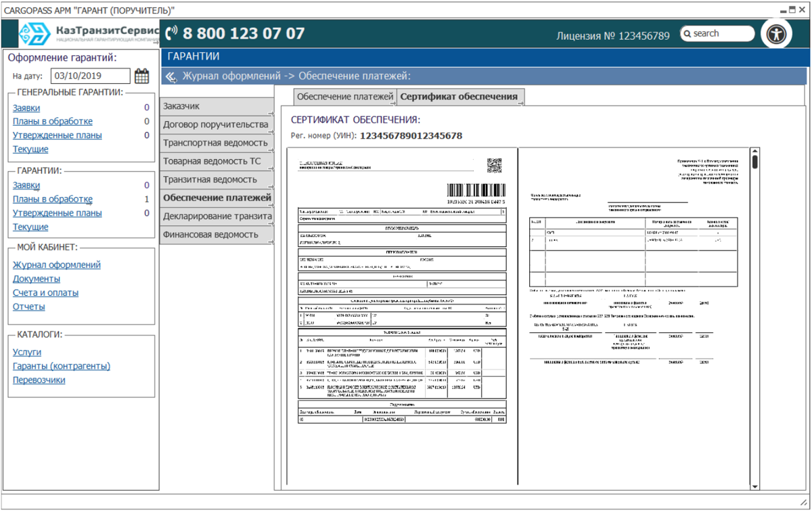Open Заявки under Генеральные гарантии
Viewport: 812px width, 511px height.
[26, 108]
